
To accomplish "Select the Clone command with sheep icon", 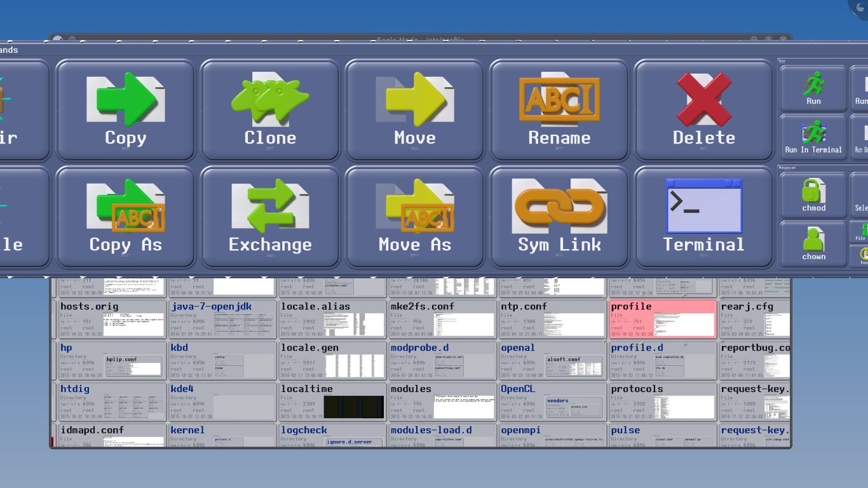I will coord(270,111).
